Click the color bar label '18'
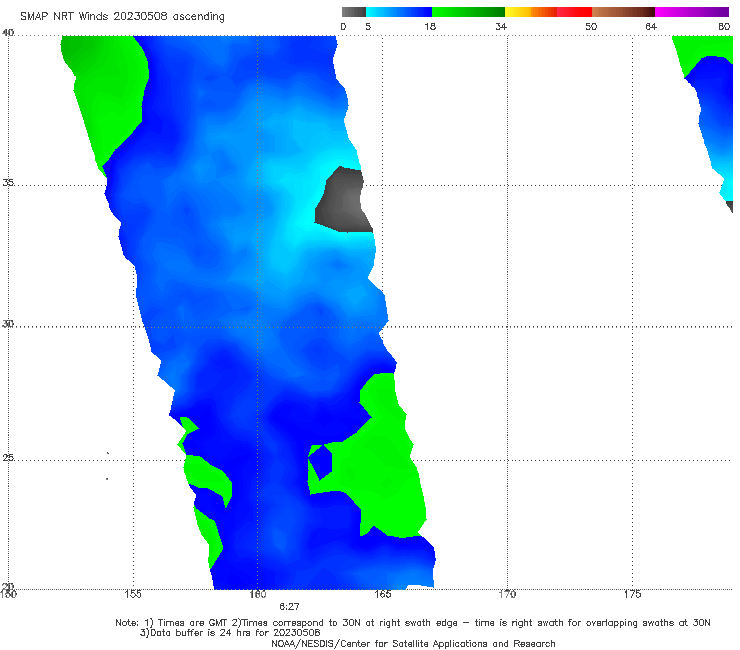740x650 pixels. (430, 27)
